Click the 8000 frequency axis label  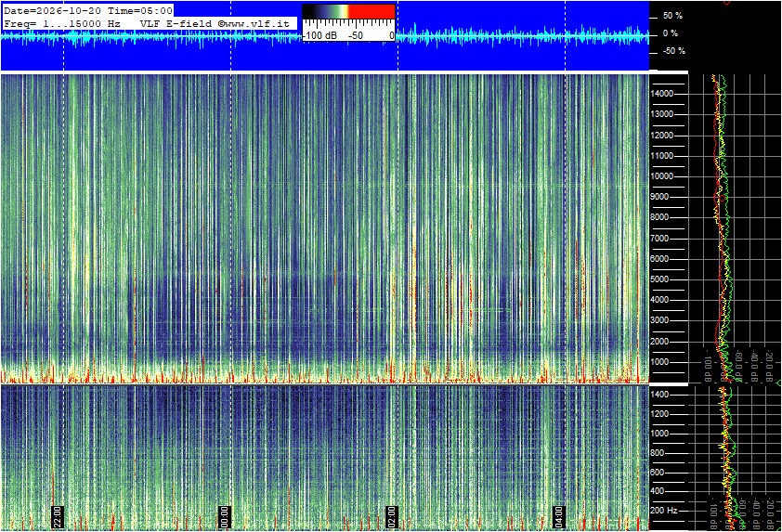[x=659, y=217]
